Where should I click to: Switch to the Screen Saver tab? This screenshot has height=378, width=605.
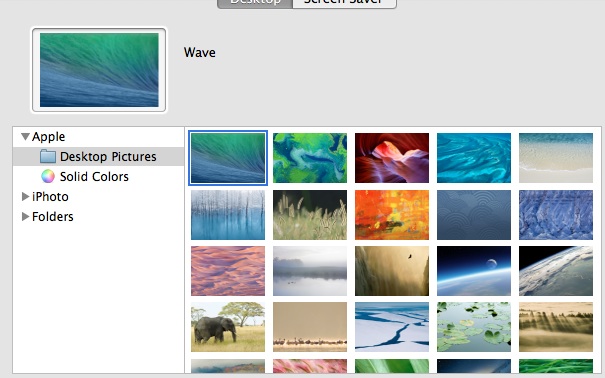344,3
